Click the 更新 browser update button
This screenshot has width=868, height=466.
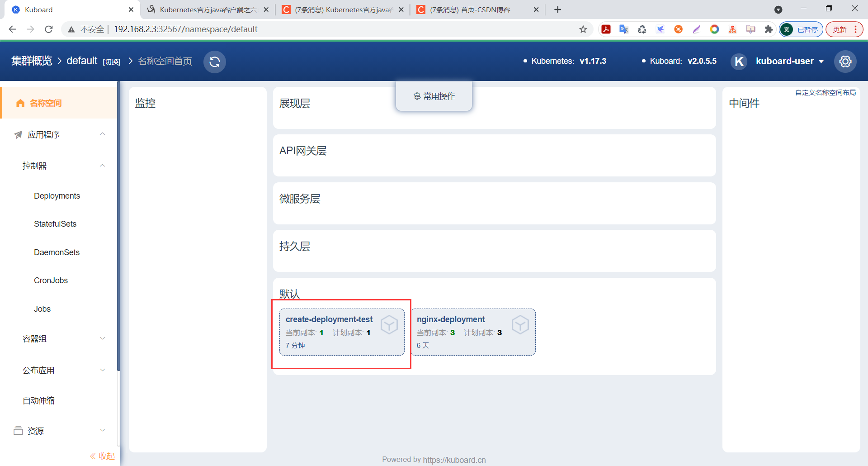click(844, 29)
